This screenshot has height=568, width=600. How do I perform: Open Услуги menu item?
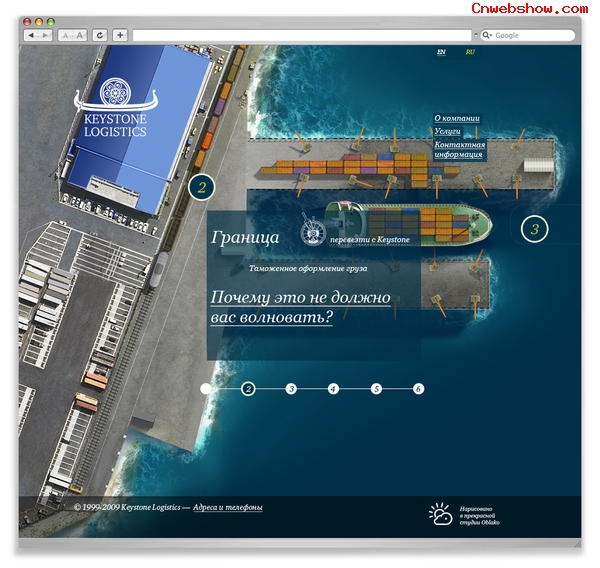coord(447,131)
